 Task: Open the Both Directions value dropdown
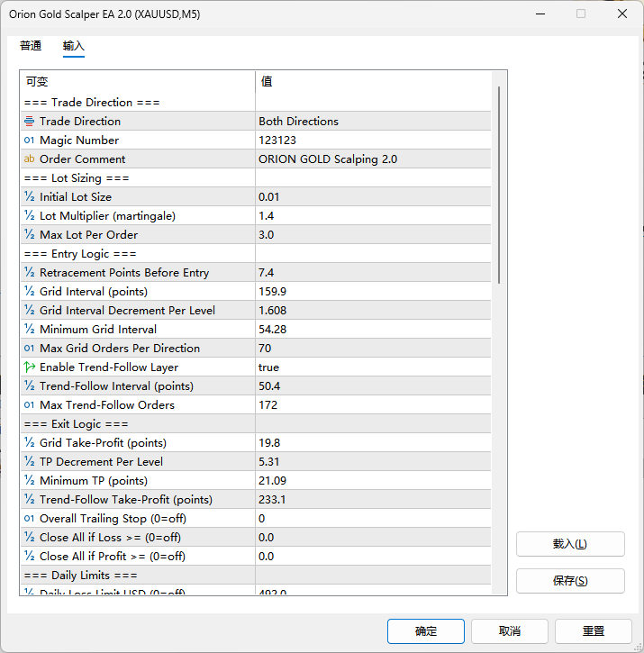(373, 122)
